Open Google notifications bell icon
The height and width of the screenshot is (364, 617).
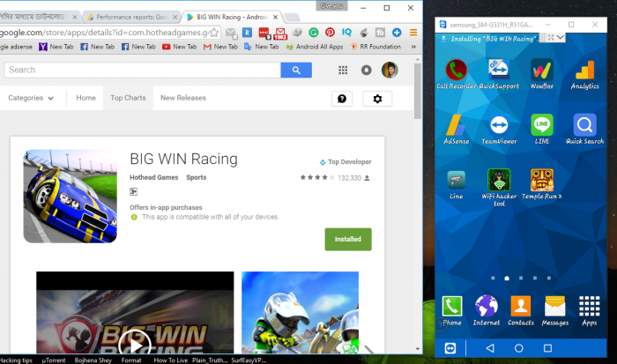[367, 70]
